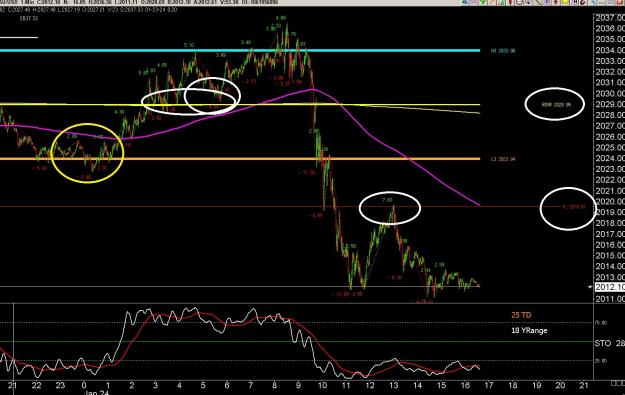Viewport: 625px width, 395px height.
Task: Click the 2037 price scale label
Action: pyautogui.click(x=609, y=18)
